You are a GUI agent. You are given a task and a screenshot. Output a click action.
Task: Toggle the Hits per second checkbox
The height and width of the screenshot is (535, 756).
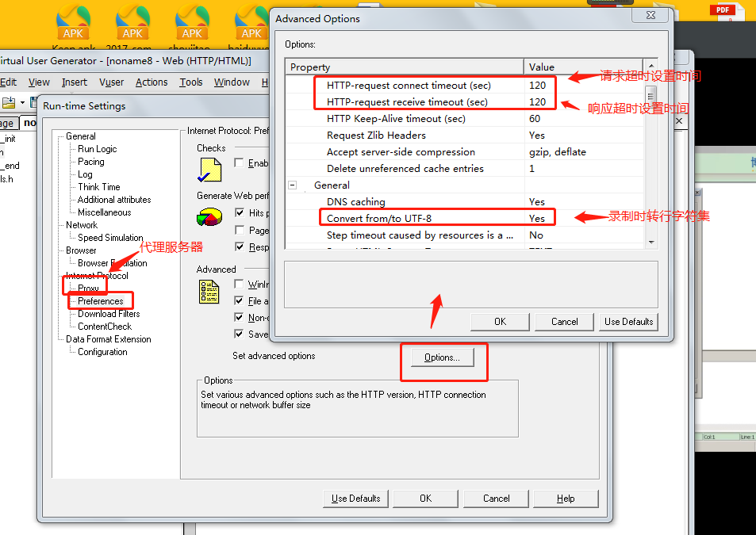pos(239,212)
